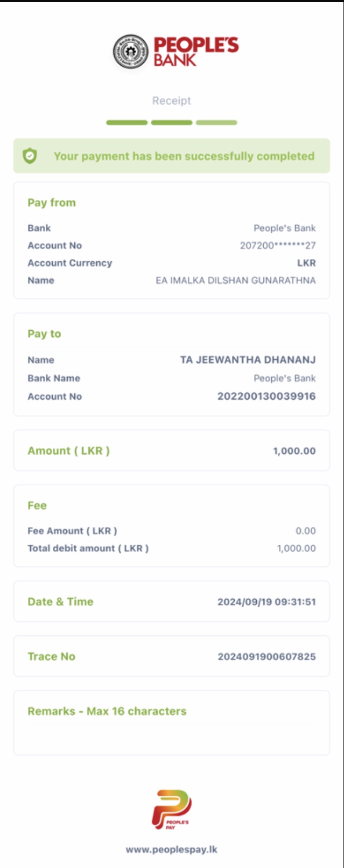Click the green shield checkmark icon

30,156
